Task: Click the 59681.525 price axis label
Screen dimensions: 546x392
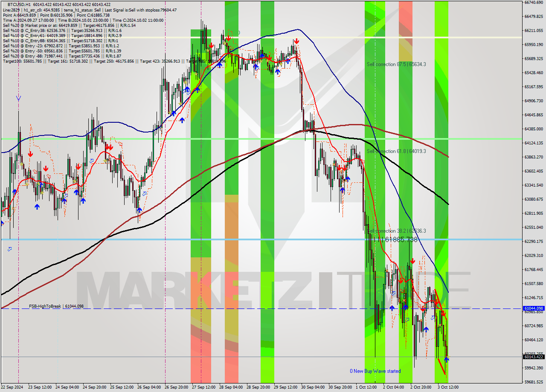Action: click(534, 382)
